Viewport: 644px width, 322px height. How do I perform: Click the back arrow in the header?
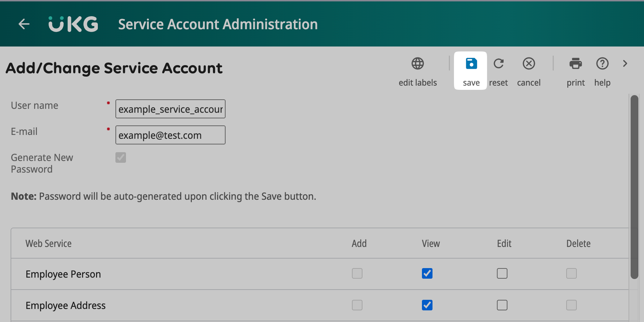point(24,24)
